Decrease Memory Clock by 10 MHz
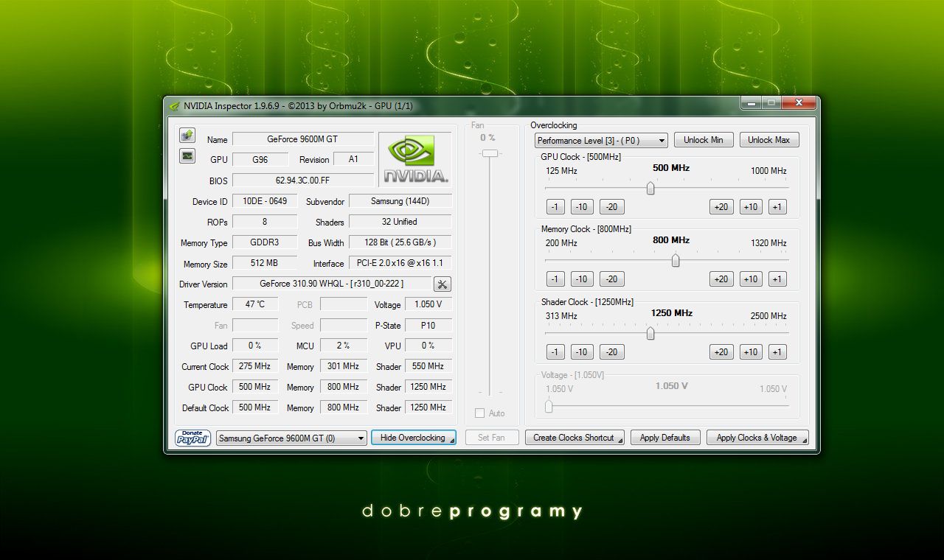Screen dimensions: 944x560 581,279
